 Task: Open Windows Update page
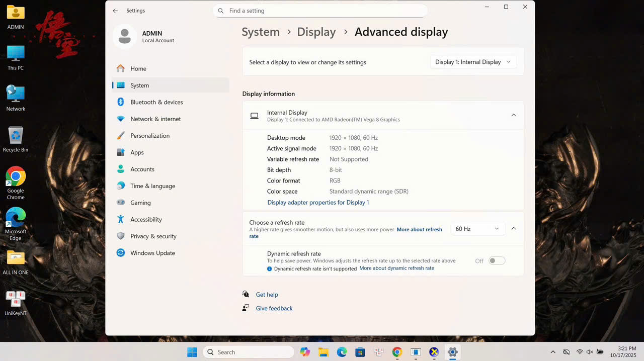(x=152, y=253)
